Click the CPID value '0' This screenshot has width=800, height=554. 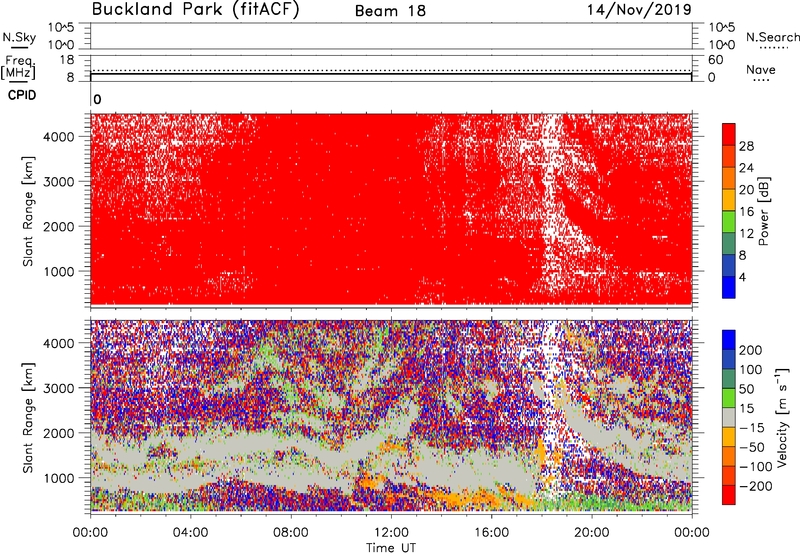click(x=97, y=100)
